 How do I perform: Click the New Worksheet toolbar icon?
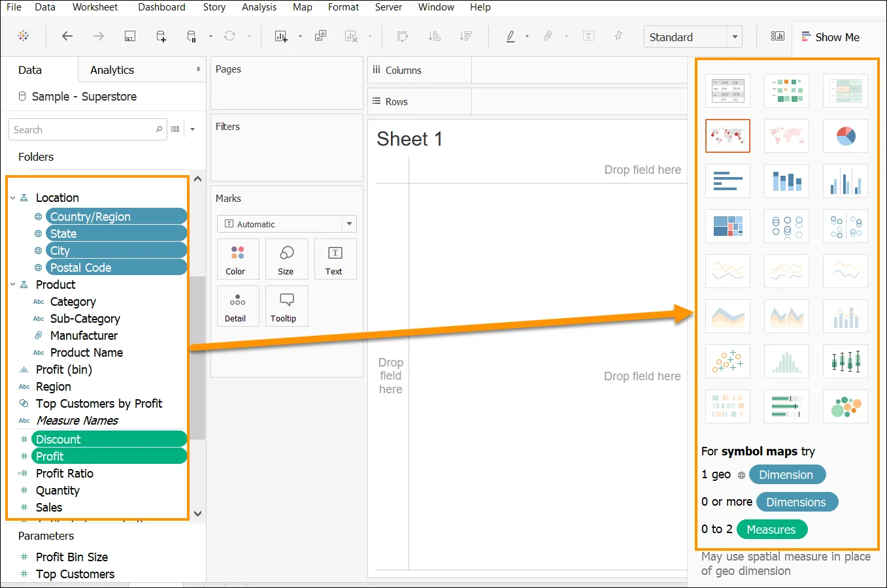coord(281,36)
